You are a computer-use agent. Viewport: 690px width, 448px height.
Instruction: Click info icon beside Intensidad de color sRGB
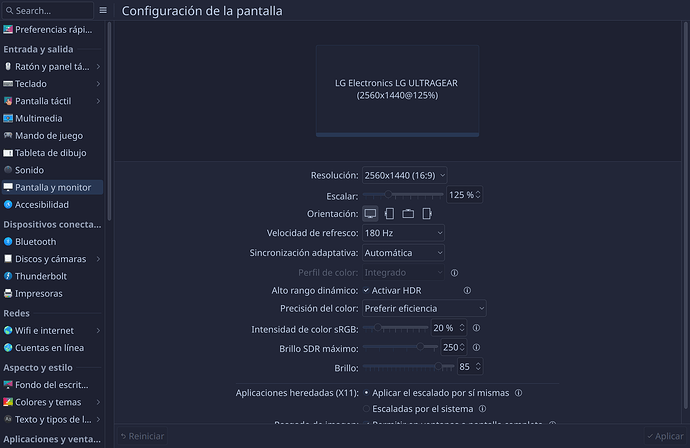click(476, 328)
